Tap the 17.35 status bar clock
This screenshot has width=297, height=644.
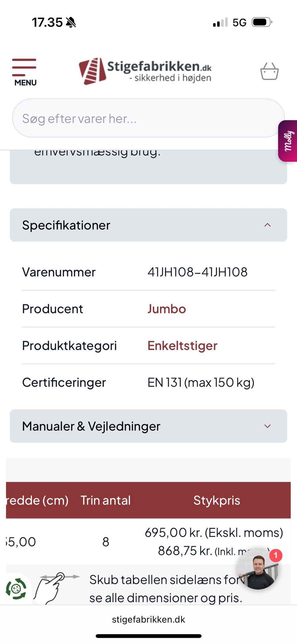pyautogui.click(x=47, y=22)
